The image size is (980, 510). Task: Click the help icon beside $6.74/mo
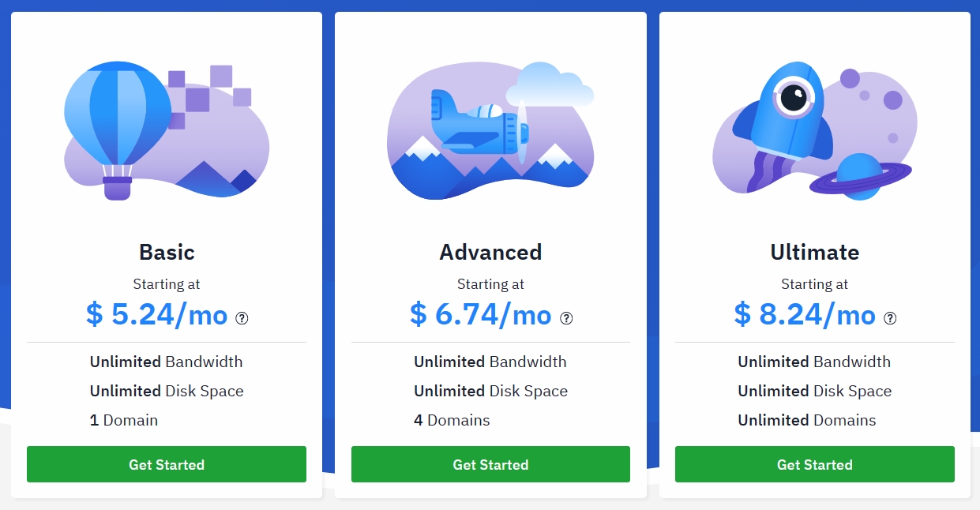566,318
